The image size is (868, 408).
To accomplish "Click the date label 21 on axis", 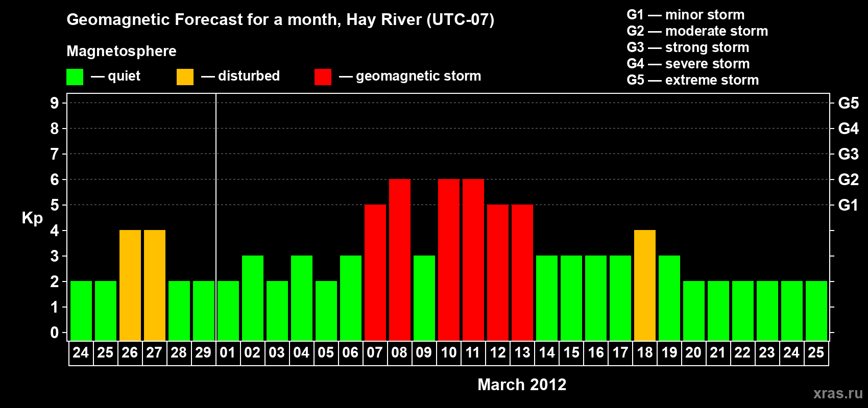I will point(718,352).
